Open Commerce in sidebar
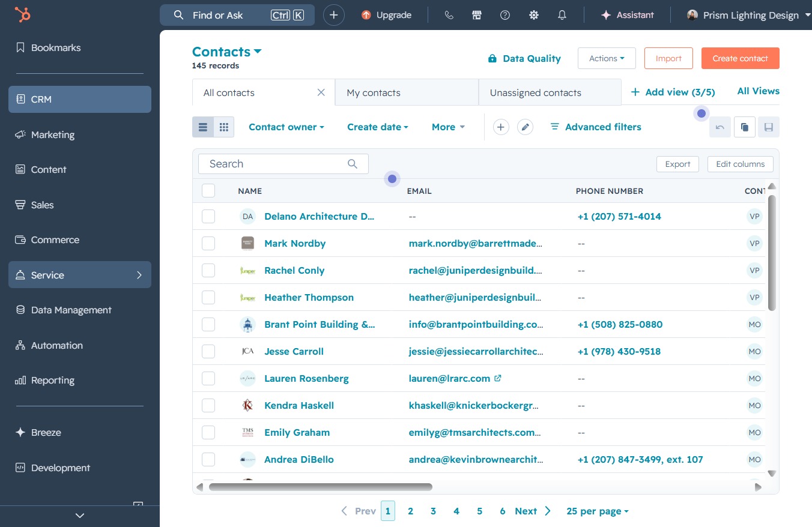 (x=80, y=239)
